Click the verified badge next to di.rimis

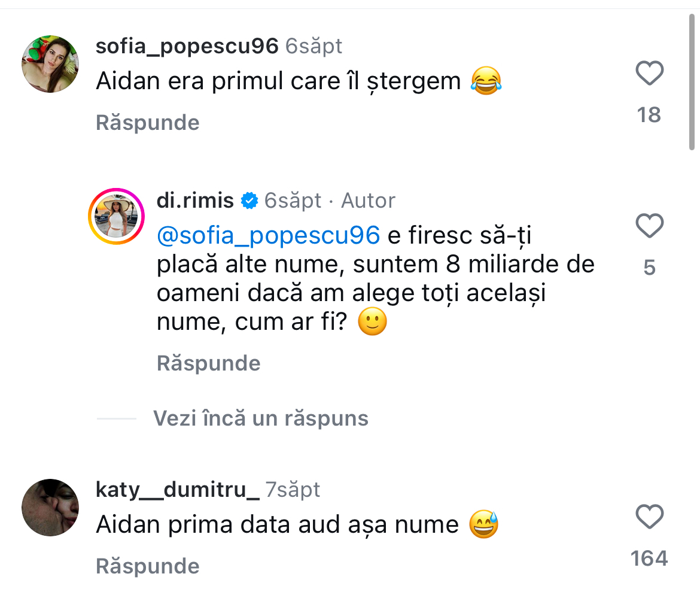[249, 201]
